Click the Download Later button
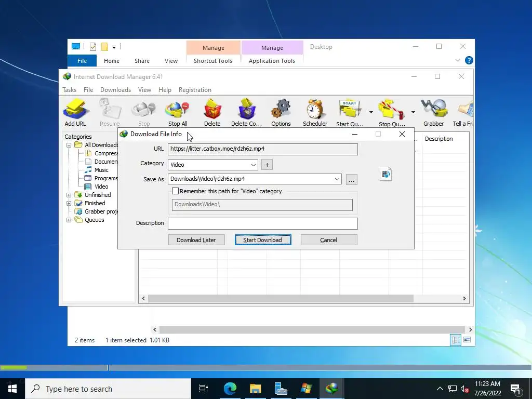532x399 pixels. click(196, 240)
